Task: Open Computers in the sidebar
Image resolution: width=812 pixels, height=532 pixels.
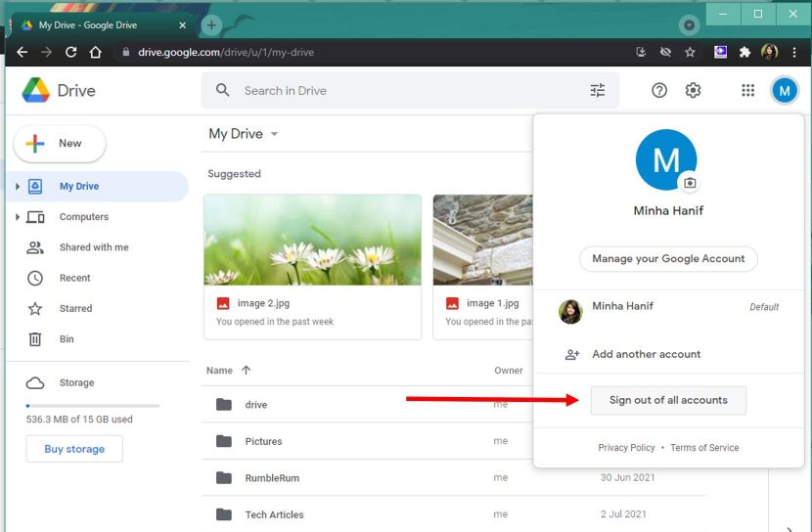Action: coord(98,217)
